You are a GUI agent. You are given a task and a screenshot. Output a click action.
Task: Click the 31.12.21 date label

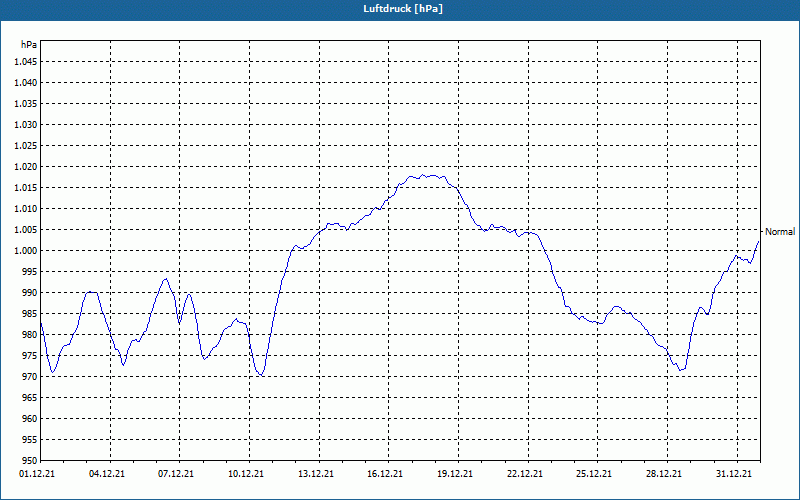(x=734, y=474)
